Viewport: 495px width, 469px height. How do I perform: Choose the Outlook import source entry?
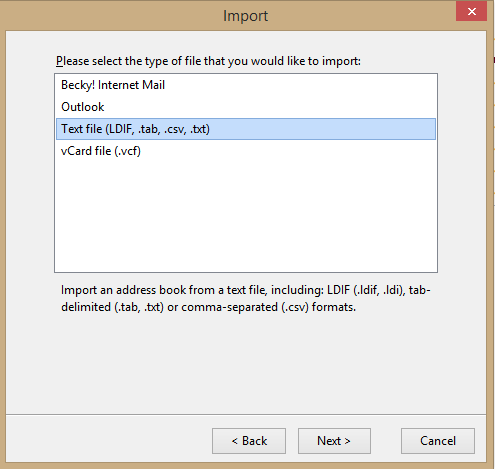246,107
